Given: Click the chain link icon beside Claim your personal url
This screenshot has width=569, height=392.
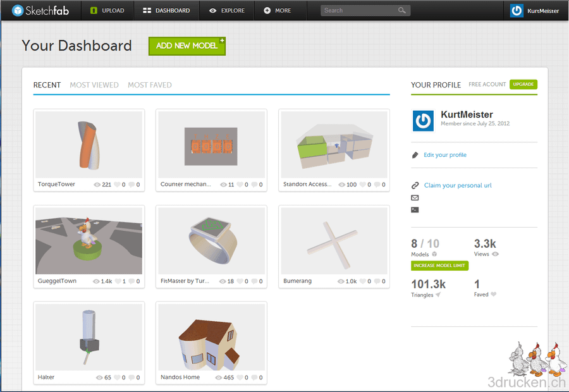Looking at the screenshot, I should (415, 186).
